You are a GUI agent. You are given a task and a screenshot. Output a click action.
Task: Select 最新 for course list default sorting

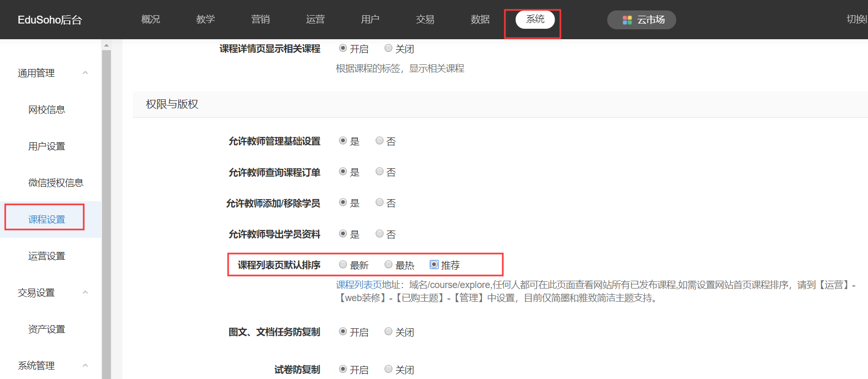[x=343, y=265]
